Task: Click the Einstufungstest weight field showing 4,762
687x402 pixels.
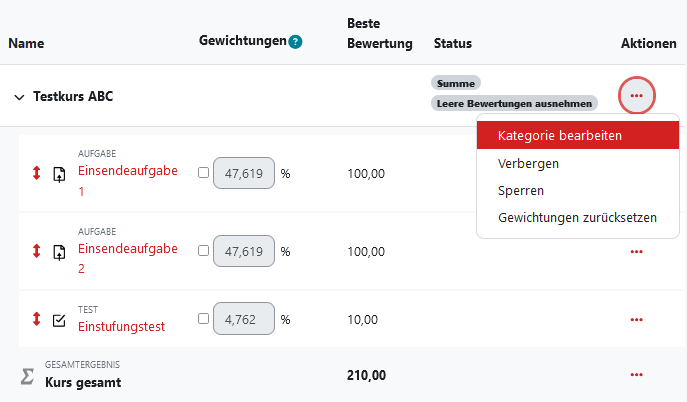Action: (244, 319)
